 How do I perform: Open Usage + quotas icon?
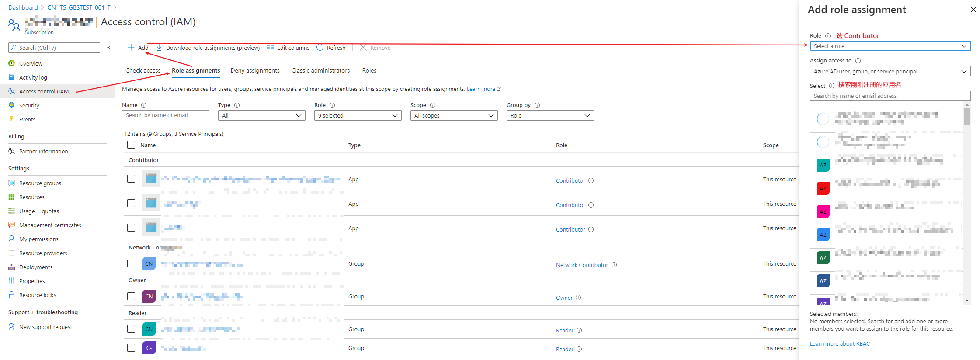tap(12, 211)
